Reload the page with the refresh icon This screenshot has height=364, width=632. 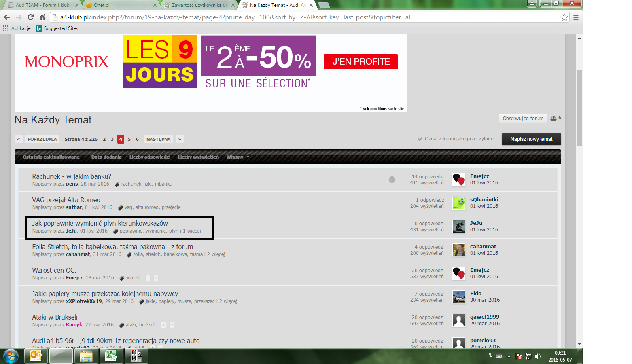point(30,17)
